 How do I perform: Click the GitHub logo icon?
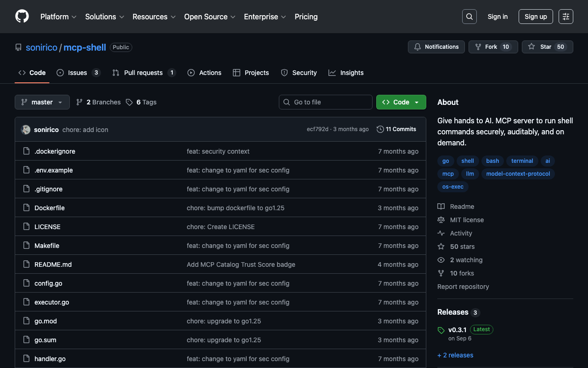22,17
